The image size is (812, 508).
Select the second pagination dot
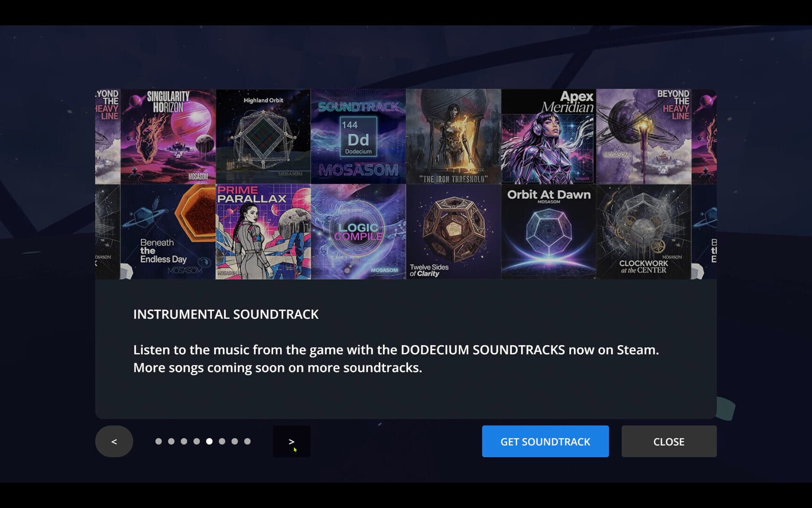click(171, 441)
